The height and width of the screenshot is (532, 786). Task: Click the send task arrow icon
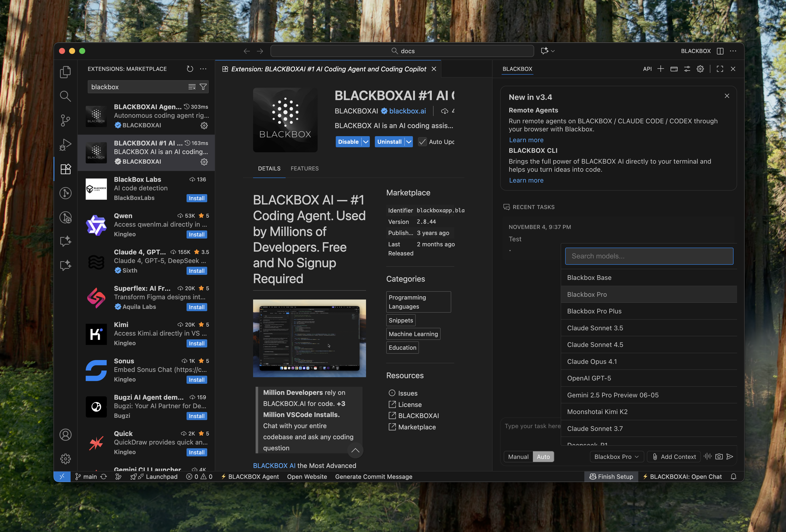pos(730,457)
